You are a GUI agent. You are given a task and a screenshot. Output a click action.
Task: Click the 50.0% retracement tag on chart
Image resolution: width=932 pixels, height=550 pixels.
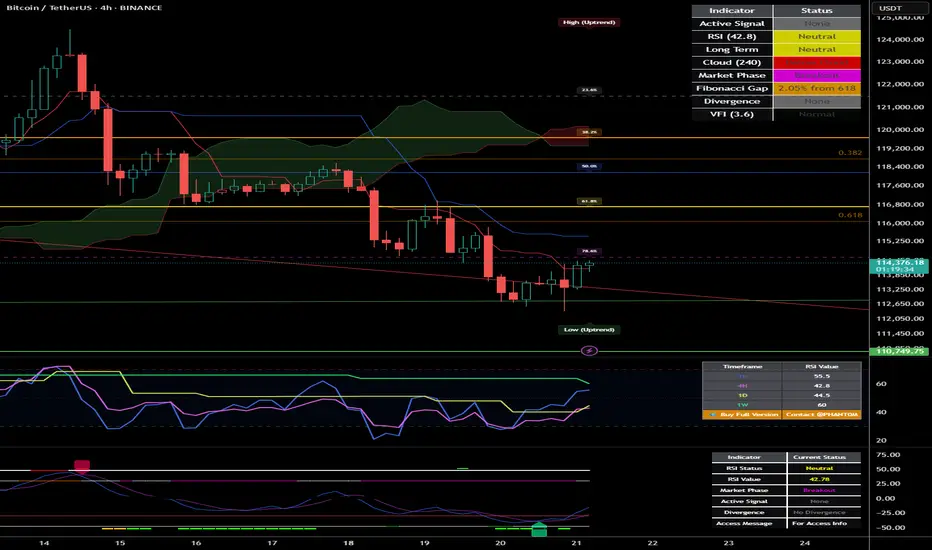(x=589, y=167)
